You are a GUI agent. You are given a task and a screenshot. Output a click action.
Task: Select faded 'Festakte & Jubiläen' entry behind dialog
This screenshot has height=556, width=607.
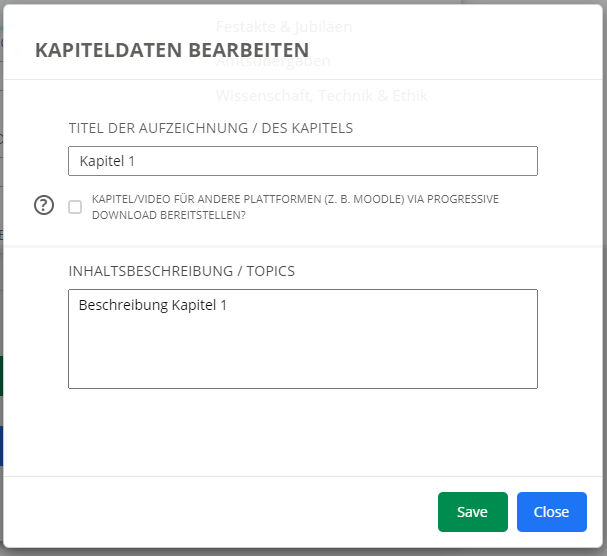(x=284, y=26)
